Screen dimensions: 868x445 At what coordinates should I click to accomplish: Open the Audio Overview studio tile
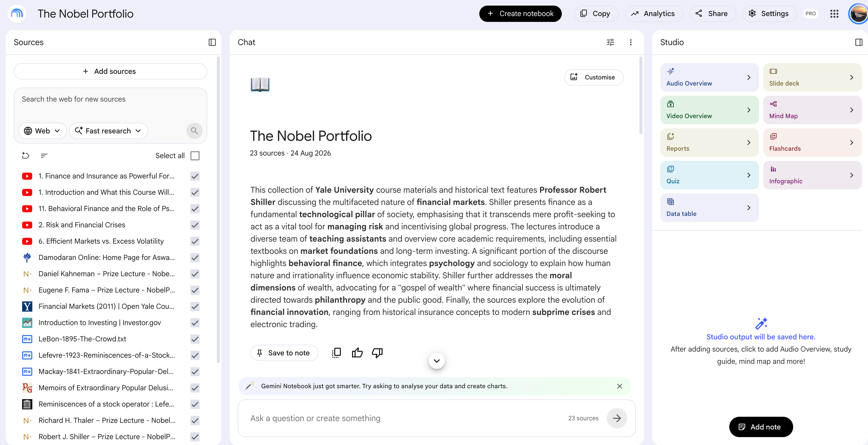point(709,77)
